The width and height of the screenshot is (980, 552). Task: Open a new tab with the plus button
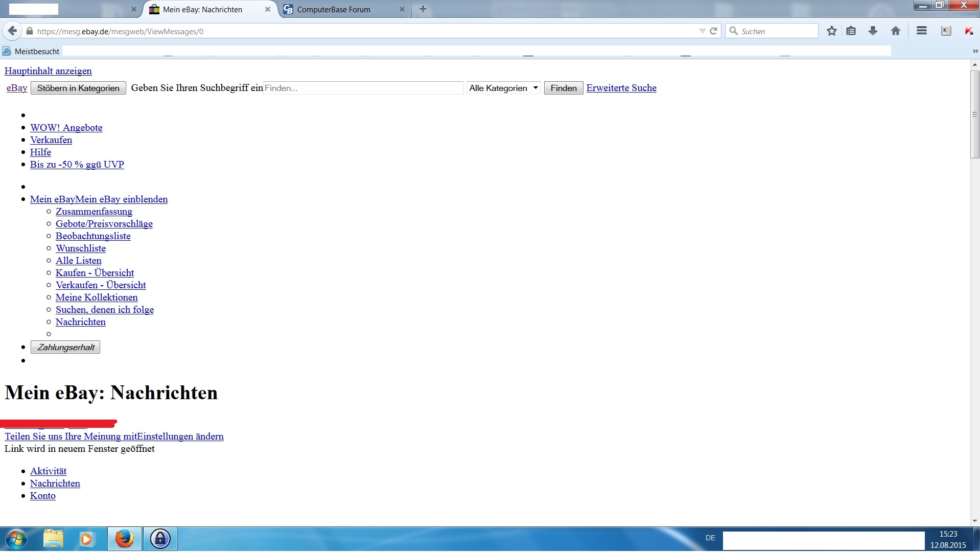click(x=423, y=9)
